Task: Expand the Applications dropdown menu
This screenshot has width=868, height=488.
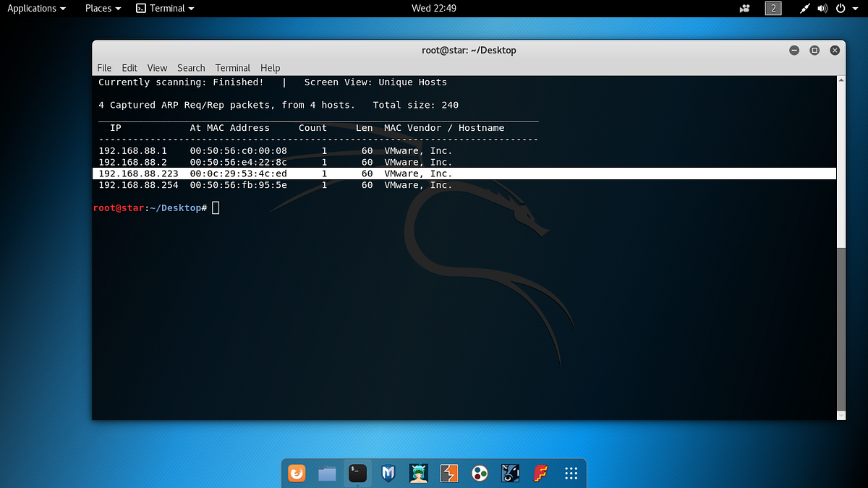Action: 37,9
